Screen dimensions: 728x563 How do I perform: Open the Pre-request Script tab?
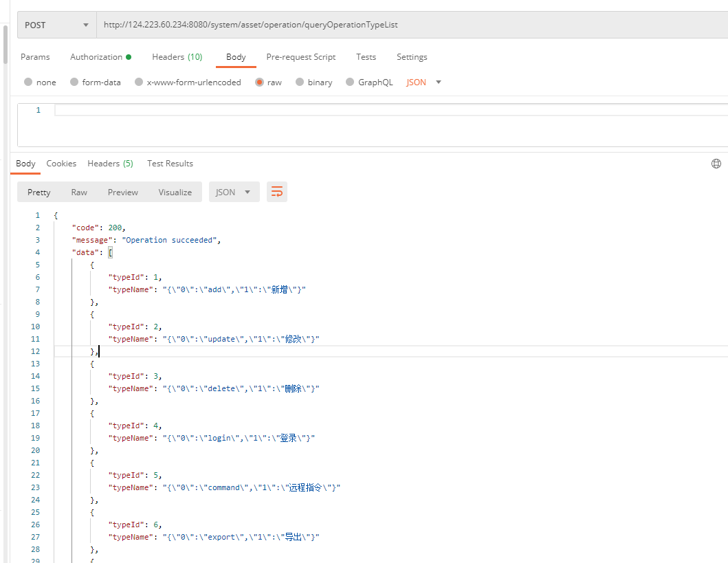[300, 57]
